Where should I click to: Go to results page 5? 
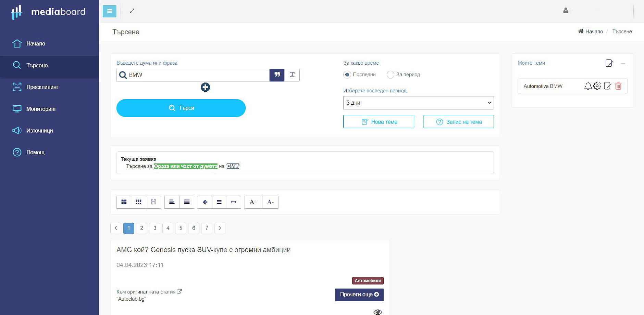pos(181,228)
